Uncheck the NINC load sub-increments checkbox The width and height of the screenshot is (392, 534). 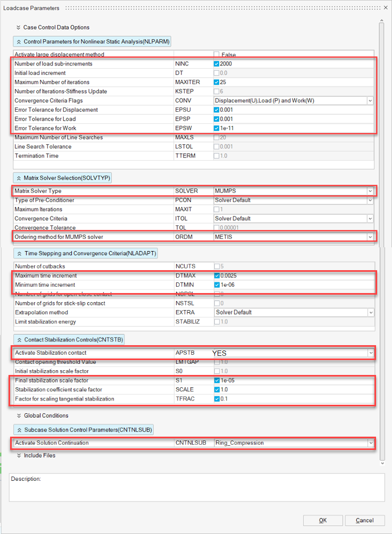(216, 64)
